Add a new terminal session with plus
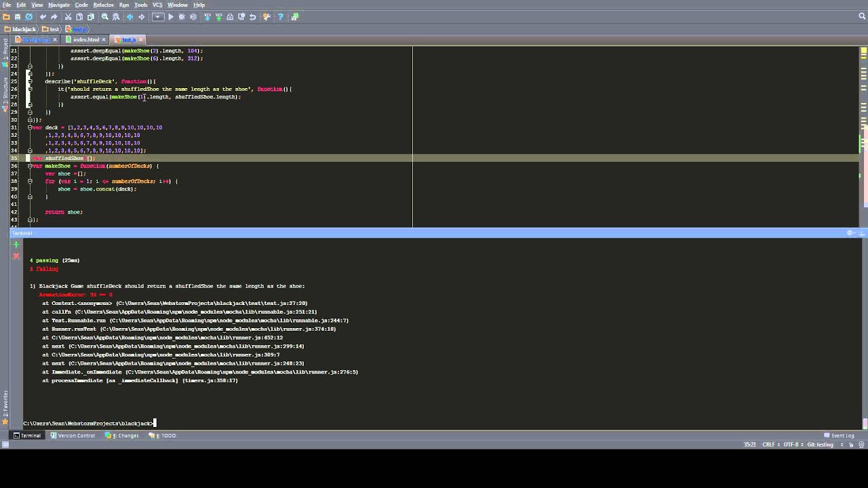 16,245
